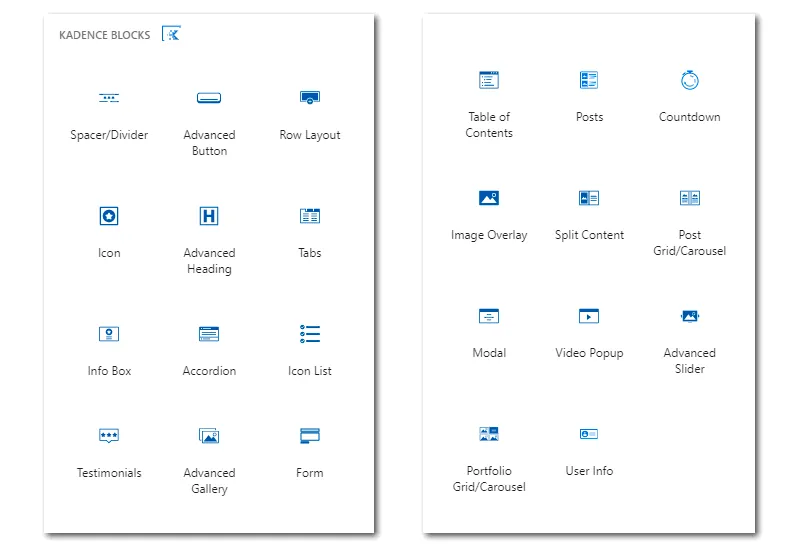The width and height of the screenshot is (800, 549).
Task: Add the Modal block
Action: pyautogui.click(x=489, y=316)
